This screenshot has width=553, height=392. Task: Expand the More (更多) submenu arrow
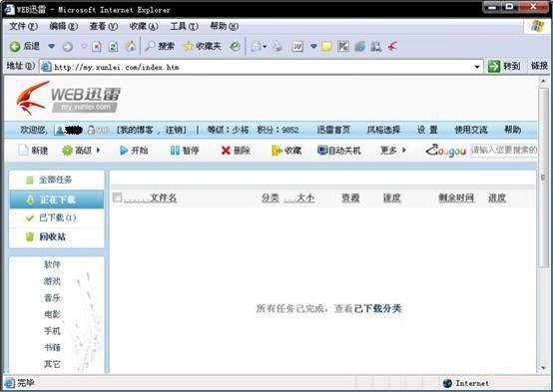click(x=404, y=151)
